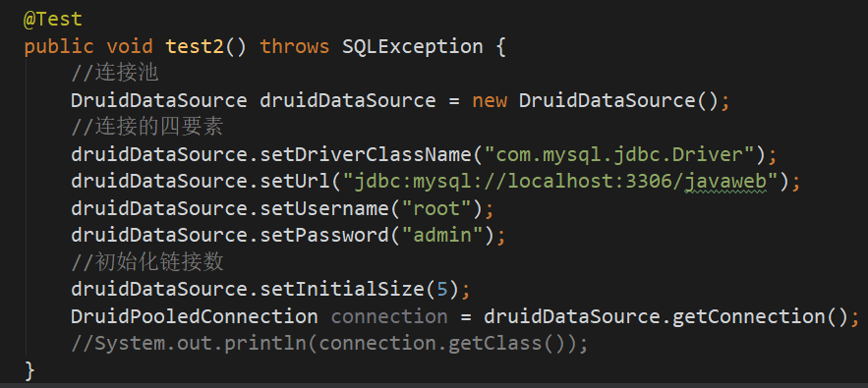Click the number 5 in setInitialSize

pyautogui.click(x=442, y=290)
